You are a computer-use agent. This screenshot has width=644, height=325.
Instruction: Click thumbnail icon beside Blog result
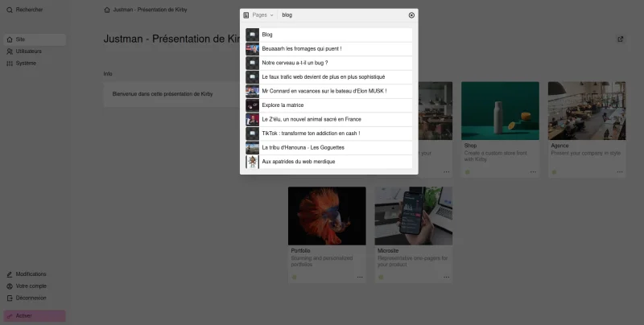click(x=252, y=35)
